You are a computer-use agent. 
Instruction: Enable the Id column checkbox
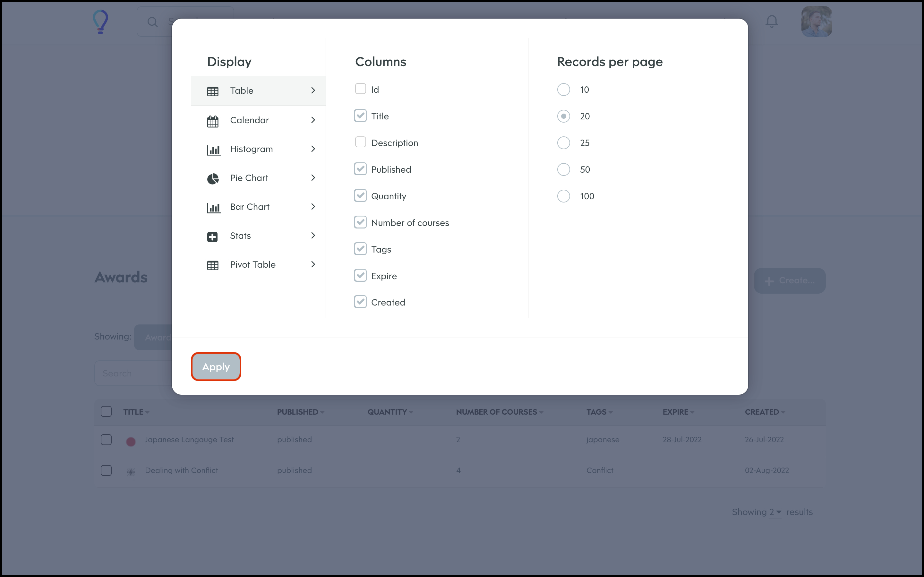coord(360,89)
